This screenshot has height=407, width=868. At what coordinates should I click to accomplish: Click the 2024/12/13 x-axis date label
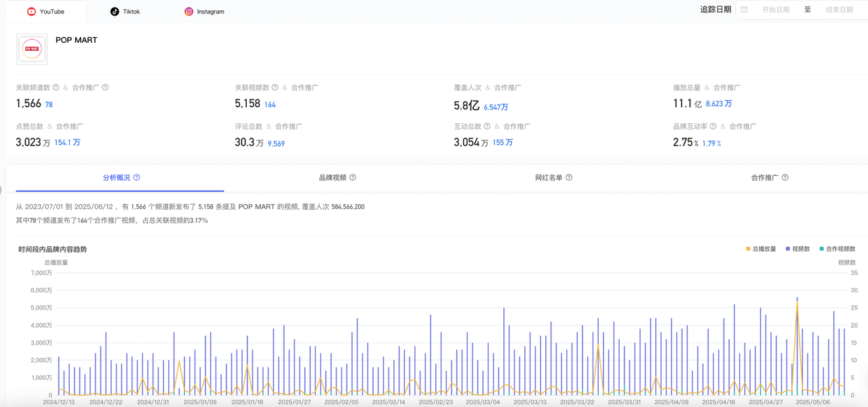click(x=59, y=402)
